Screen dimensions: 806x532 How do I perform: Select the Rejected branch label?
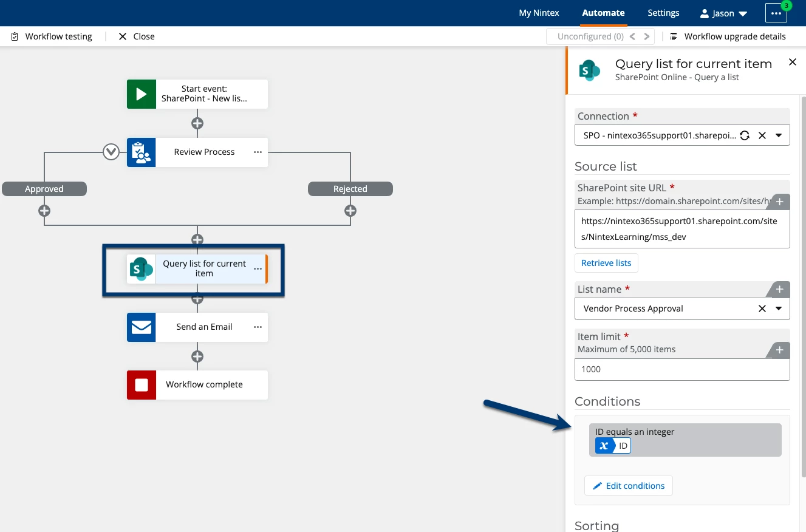coord(350,189)
